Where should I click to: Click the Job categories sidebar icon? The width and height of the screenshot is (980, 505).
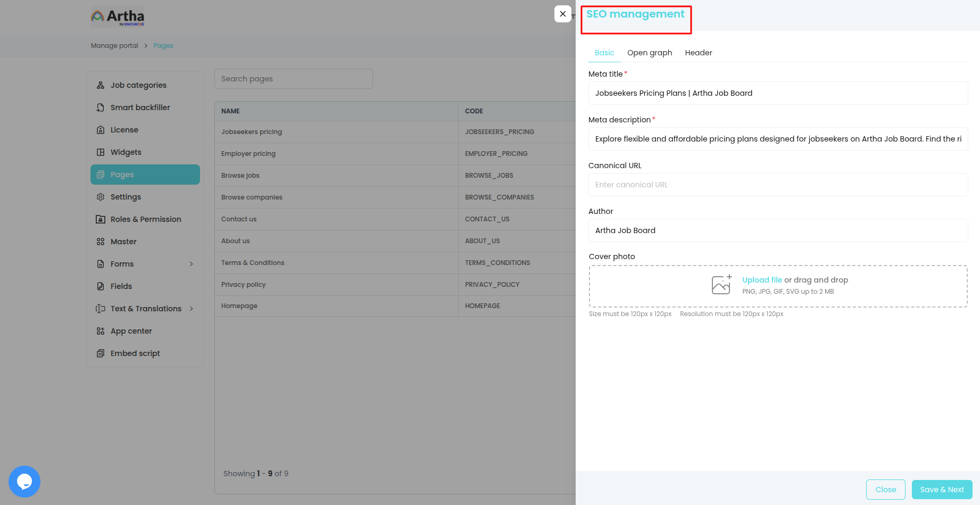101,85
